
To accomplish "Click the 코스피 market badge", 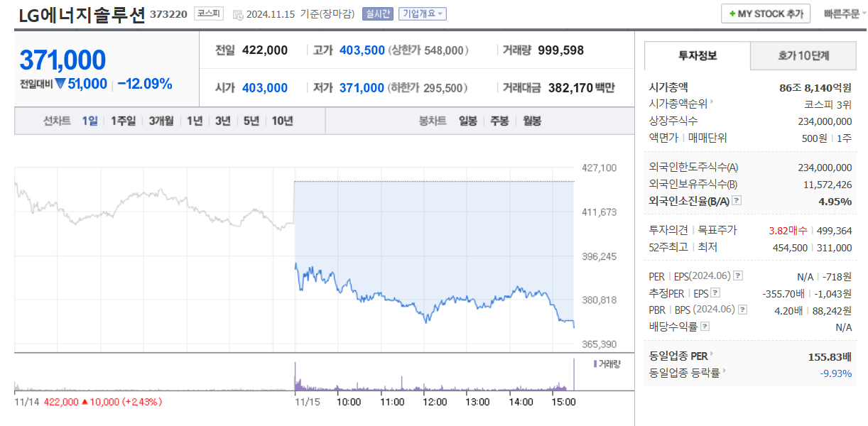I will tap(209, 13).
